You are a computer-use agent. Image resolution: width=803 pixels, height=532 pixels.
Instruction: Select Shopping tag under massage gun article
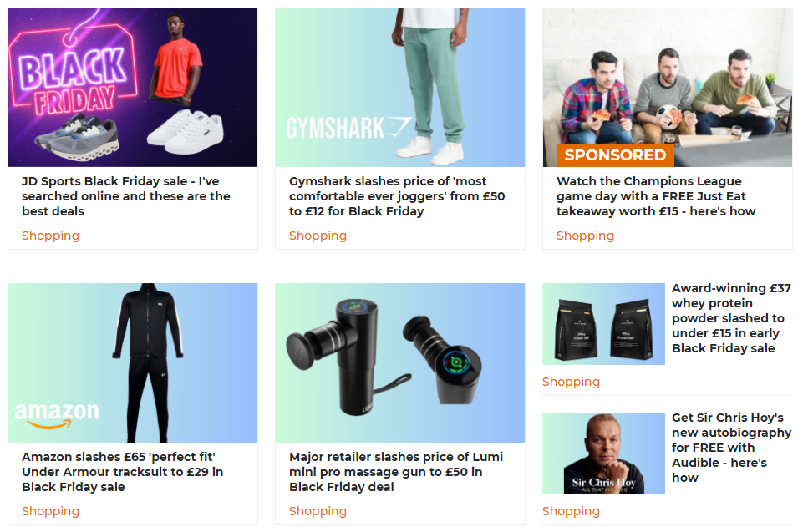tap(318, 511)
